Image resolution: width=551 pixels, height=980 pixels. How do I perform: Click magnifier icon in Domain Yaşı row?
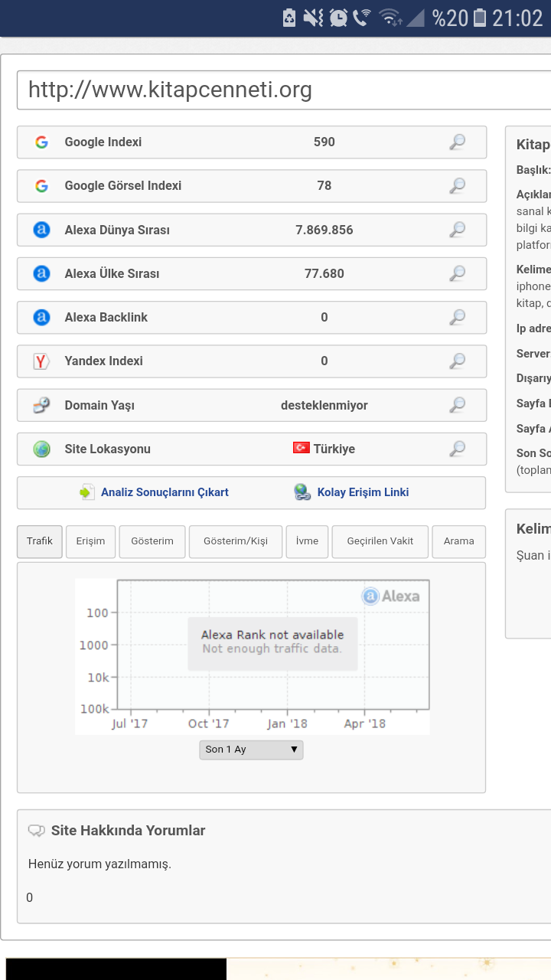[x=457, y=404]
